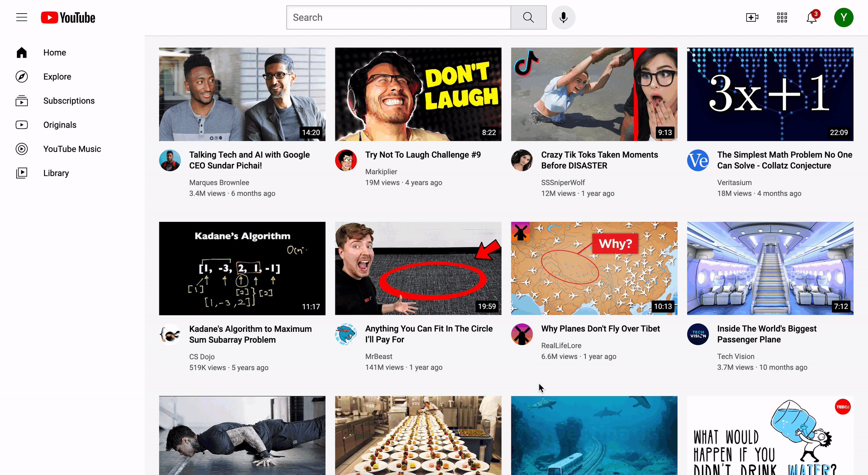The height and width of the screenshot is (475, 868).
Task: Play the TikTok disaster thumbnail
Action: tap(594, 94)
